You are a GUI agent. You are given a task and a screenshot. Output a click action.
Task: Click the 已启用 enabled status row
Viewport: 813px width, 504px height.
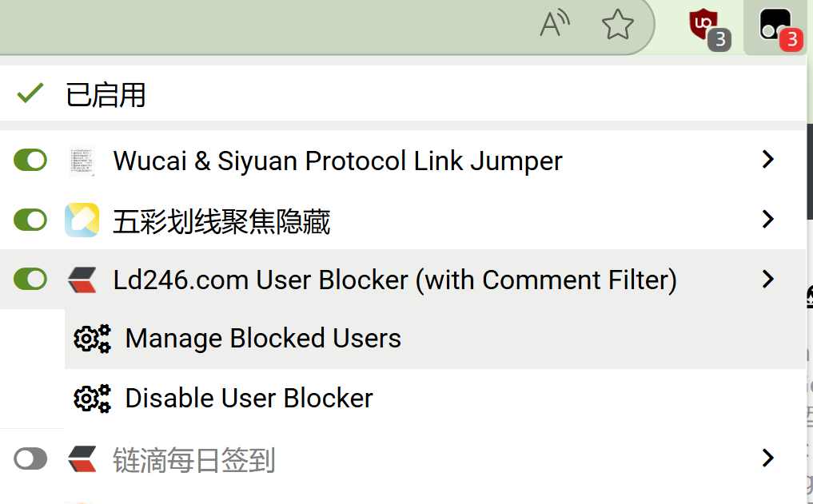(x=106, y=96)
